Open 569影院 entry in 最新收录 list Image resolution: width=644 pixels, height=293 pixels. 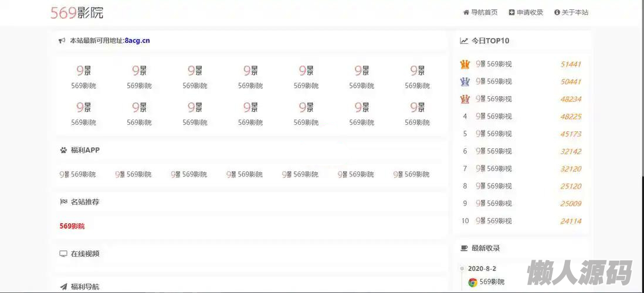tap(492, 282)
